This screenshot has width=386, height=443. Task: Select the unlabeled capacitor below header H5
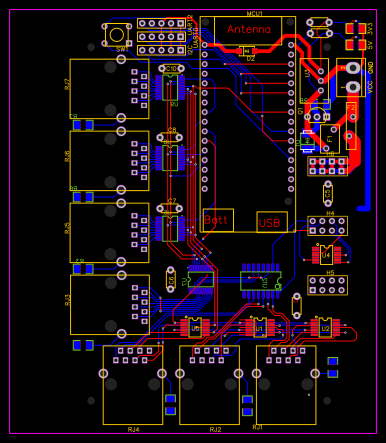(297, 306)
